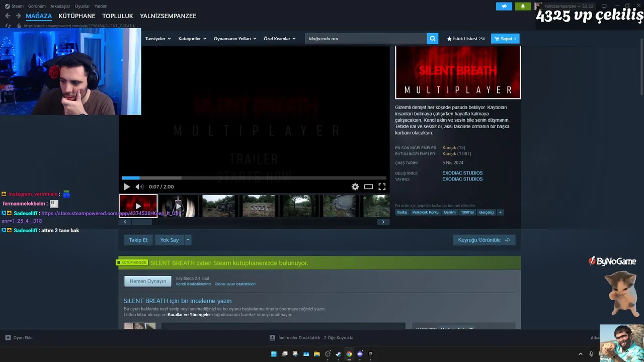Switch to Google Chrome in taskbar
Screen dimensions: 644x362
(x=349, y=354)
